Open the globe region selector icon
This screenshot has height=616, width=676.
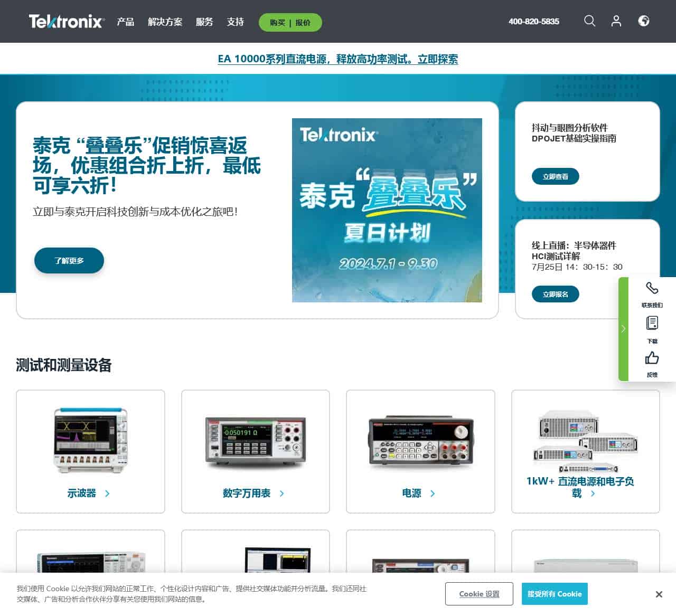pyautogui.click(x=643, y=21)
